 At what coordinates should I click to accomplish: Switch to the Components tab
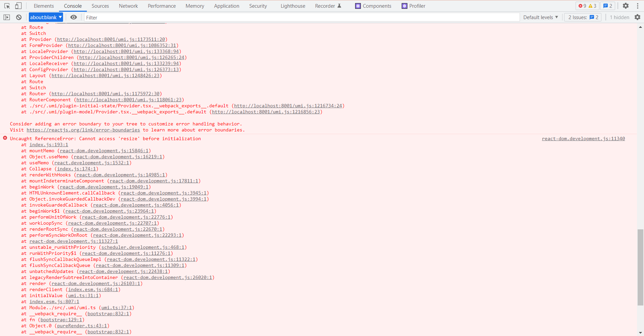(373, 6)
